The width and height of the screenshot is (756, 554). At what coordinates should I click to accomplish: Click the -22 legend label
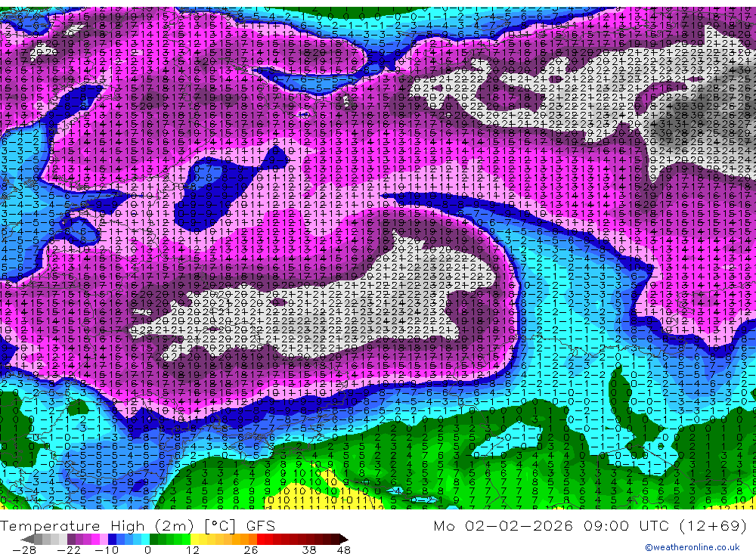click(69, 549)
